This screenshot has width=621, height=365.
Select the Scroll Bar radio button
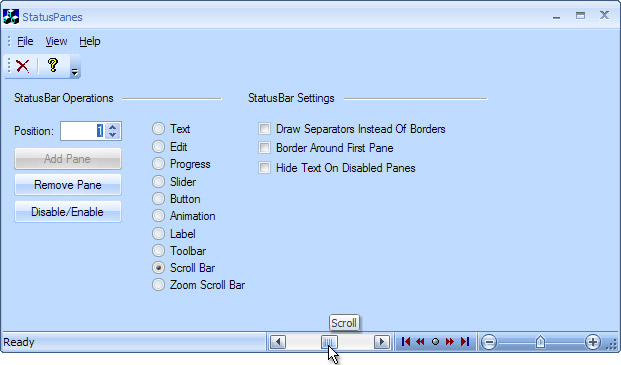point(158,268)
